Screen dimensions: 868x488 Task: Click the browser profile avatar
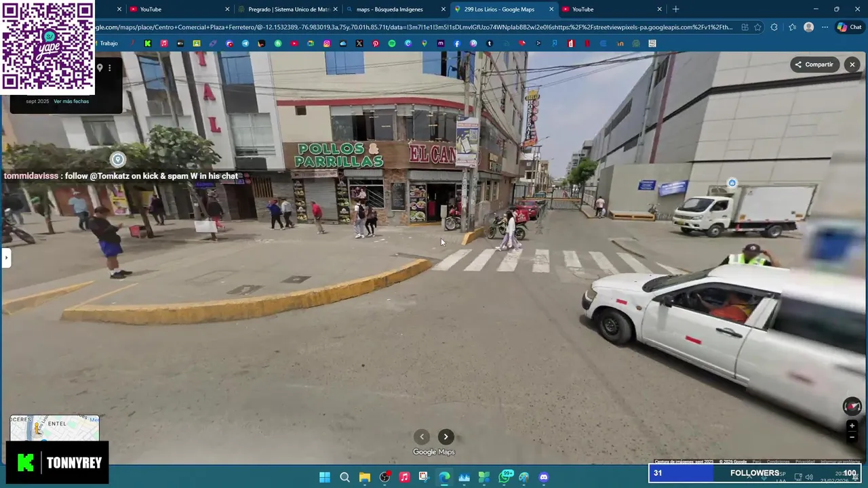[808, 27]
